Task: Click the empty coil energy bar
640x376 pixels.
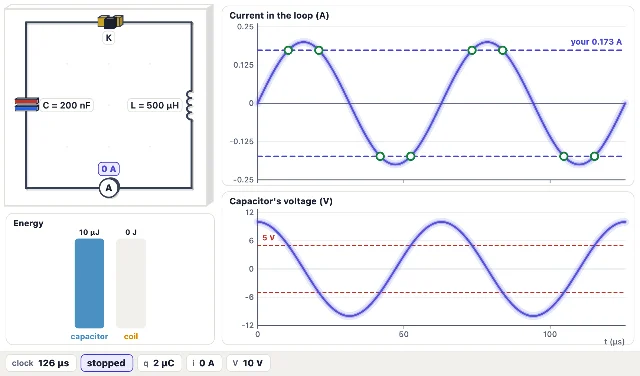Action: coord(131,283)
